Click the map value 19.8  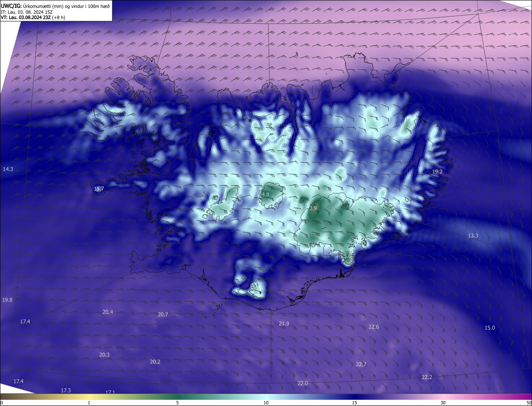[7, 300]
